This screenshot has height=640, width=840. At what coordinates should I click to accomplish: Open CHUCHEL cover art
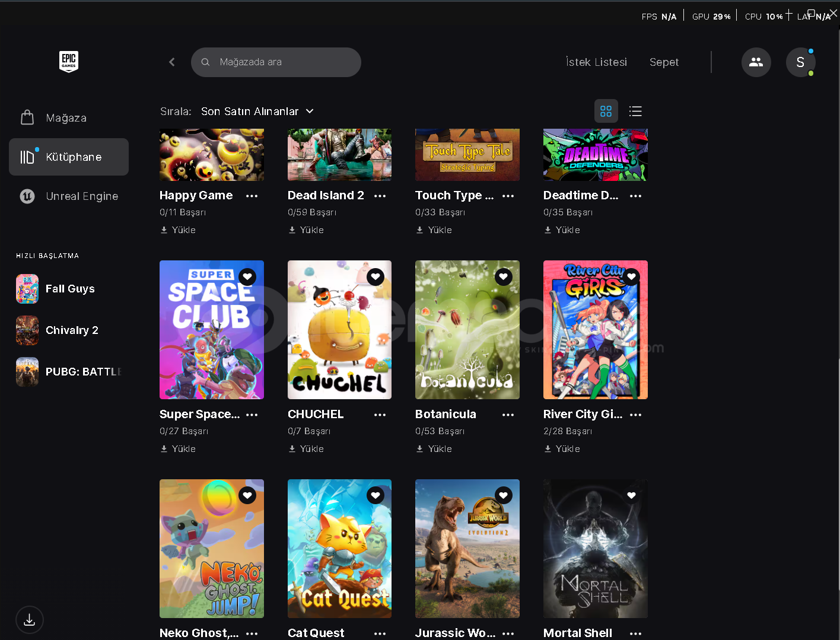click(x=339, y=330)
